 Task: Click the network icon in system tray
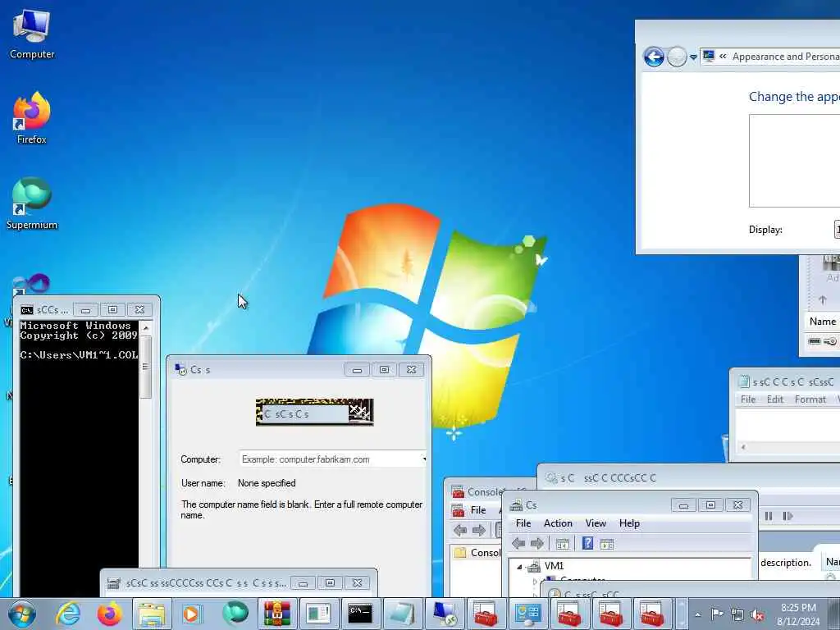737,614
